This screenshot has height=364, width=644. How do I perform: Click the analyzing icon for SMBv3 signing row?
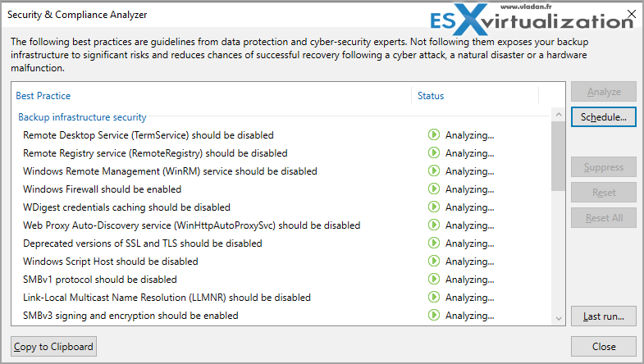point(434,315)
